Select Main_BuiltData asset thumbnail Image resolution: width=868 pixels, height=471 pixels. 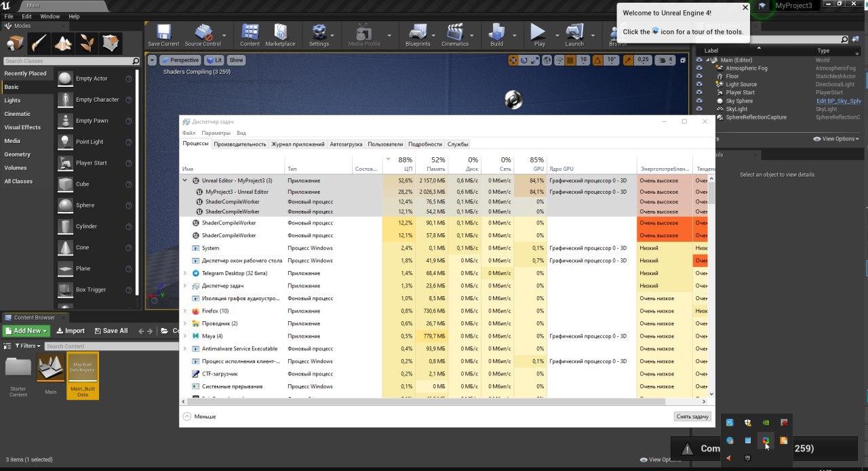(82, 375)
